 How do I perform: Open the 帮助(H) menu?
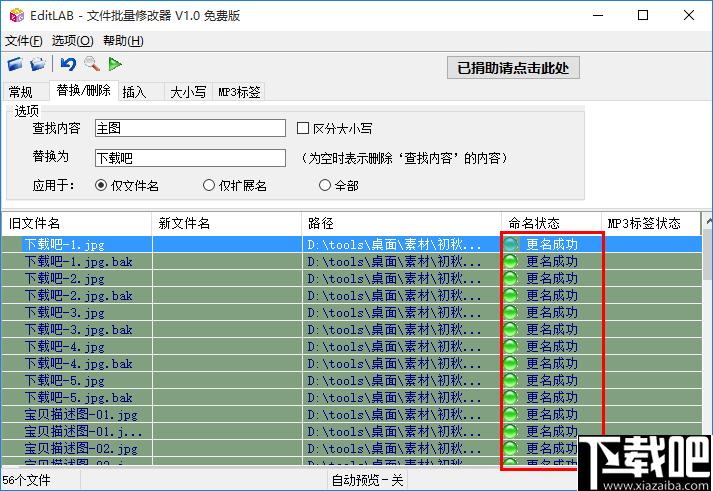(123, 41)
